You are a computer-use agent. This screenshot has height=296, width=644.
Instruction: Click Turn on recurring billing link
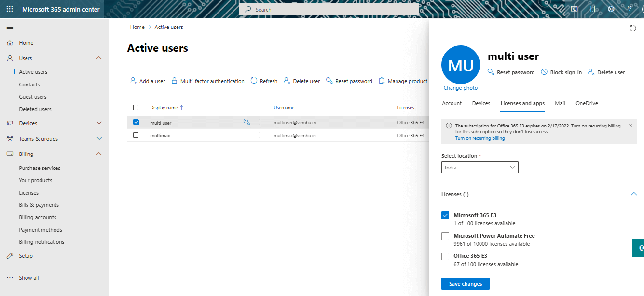pyautogui.click(x=480, y=138)
